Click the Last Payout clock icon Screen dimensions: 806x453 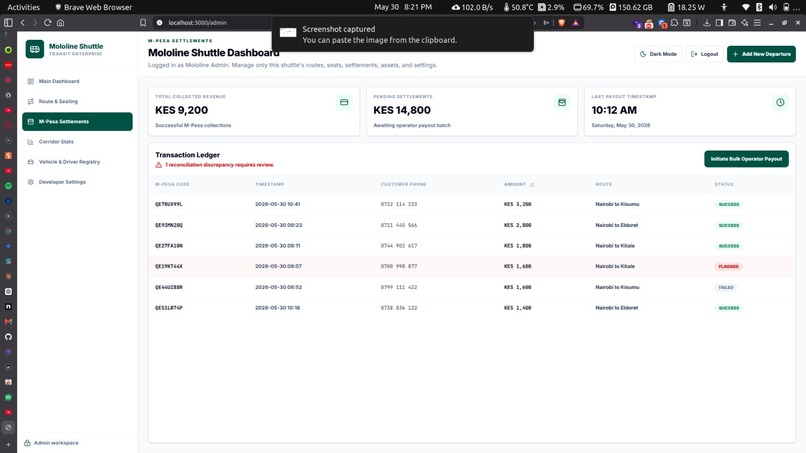pos(780,102)
